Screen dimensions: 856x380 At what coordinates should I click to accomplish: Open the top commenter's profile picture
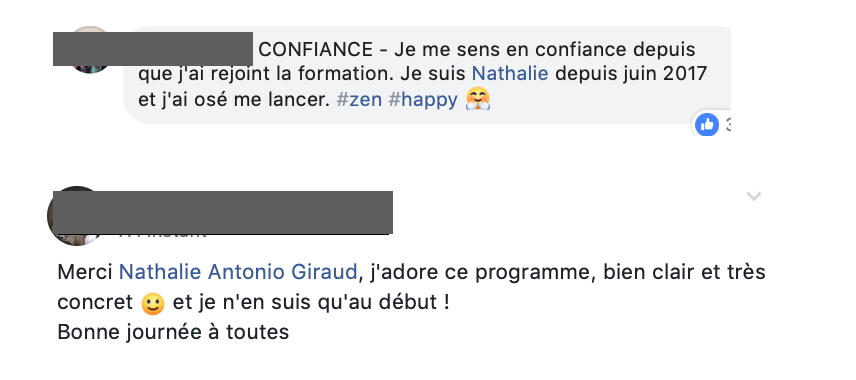(90, 50)
